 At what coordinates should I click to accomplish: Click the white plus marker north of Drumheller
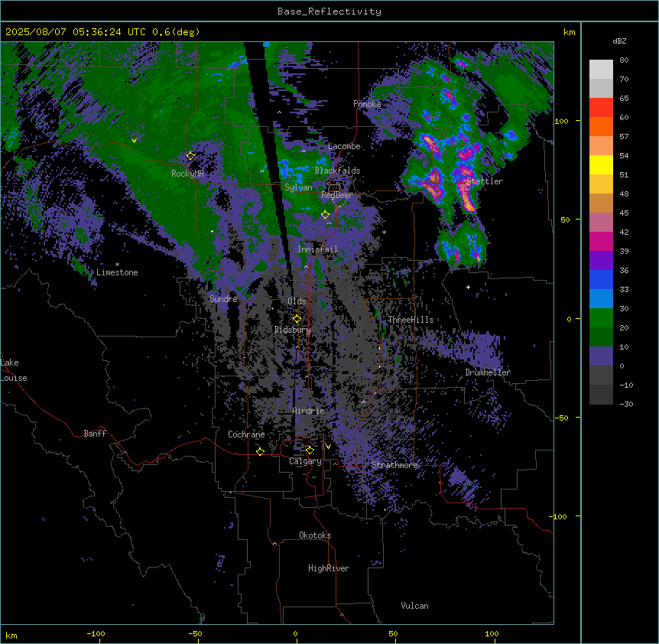[x=468, y=287]
